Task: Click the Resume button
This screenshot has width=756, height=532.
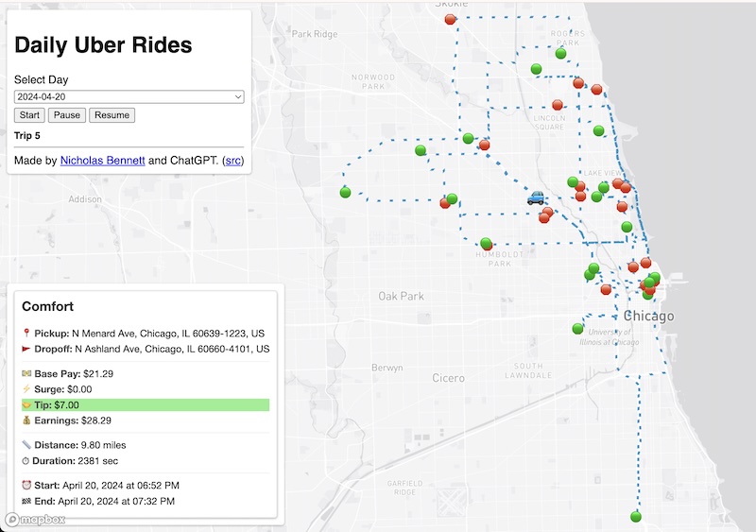Action: 112,114
